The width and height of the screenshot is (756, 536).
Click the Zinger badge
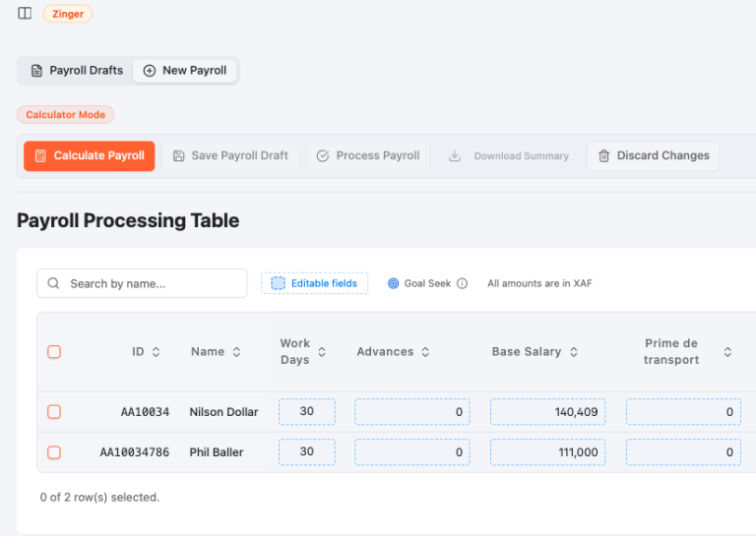tap(68, 14)
